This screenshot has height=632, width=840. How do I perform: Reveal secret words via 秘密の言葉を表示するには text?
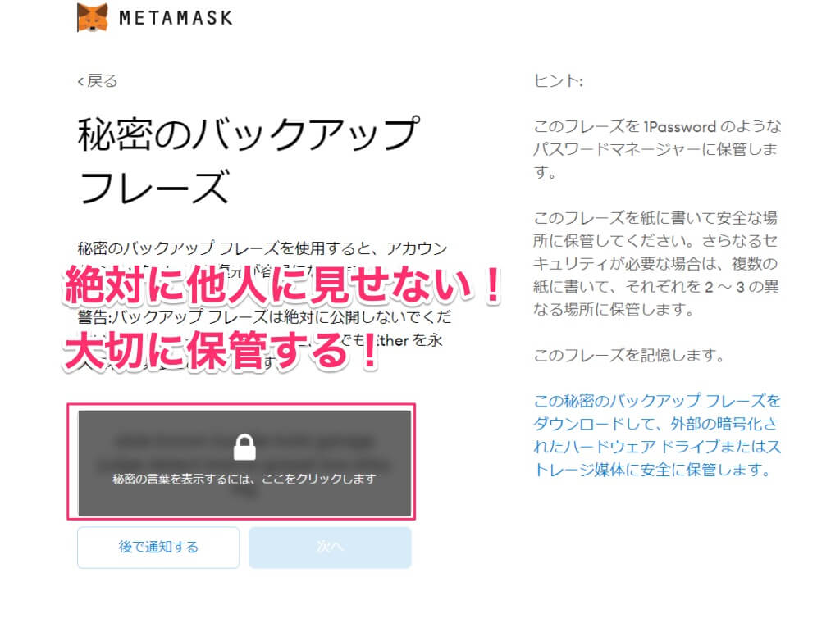(x=244, y=479)
